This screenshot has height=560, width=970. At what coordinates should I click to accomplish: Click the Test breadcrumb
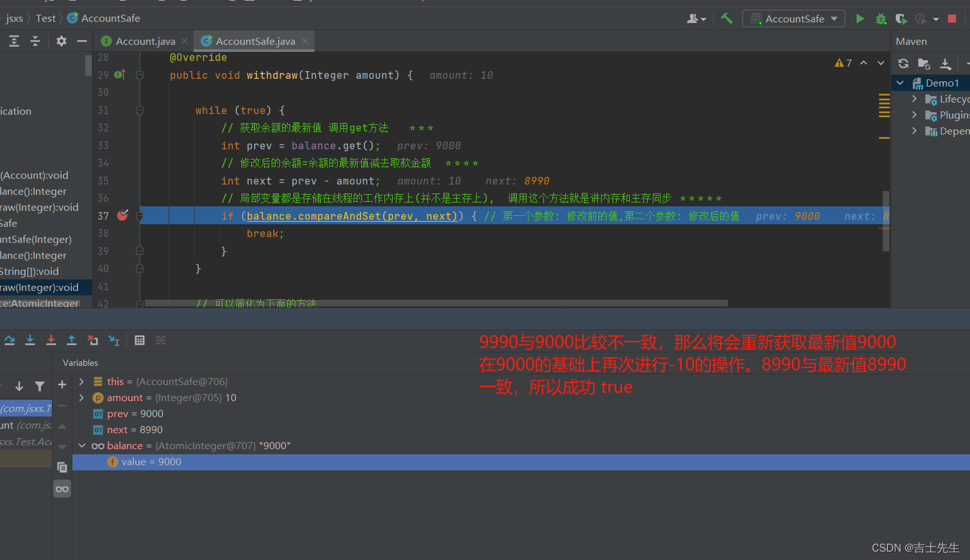coord(45,18)
